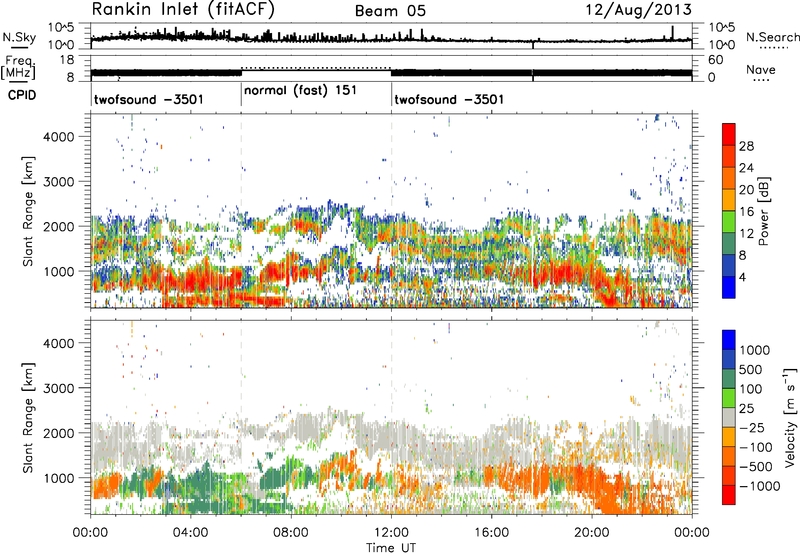Click the '500' tick on Velocity colorbar
The image size is (800, 554).
[x=751, y=370]
